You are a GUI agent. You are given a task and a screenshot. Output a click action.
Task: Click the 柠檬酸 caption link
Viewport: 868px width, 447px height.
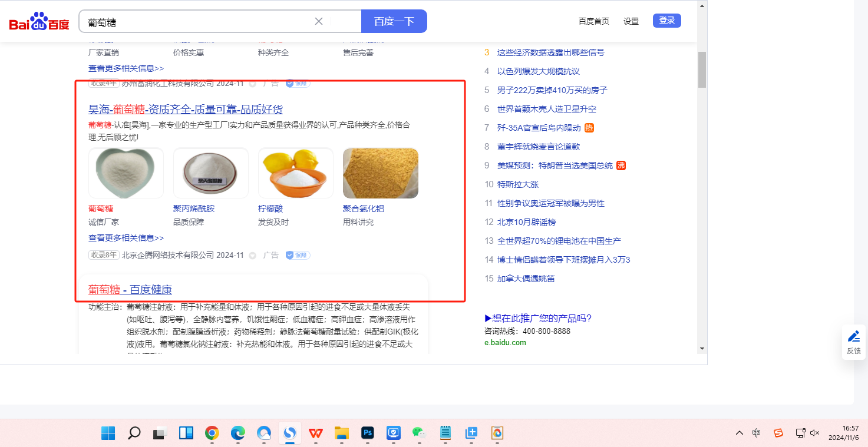click(270, 208)
